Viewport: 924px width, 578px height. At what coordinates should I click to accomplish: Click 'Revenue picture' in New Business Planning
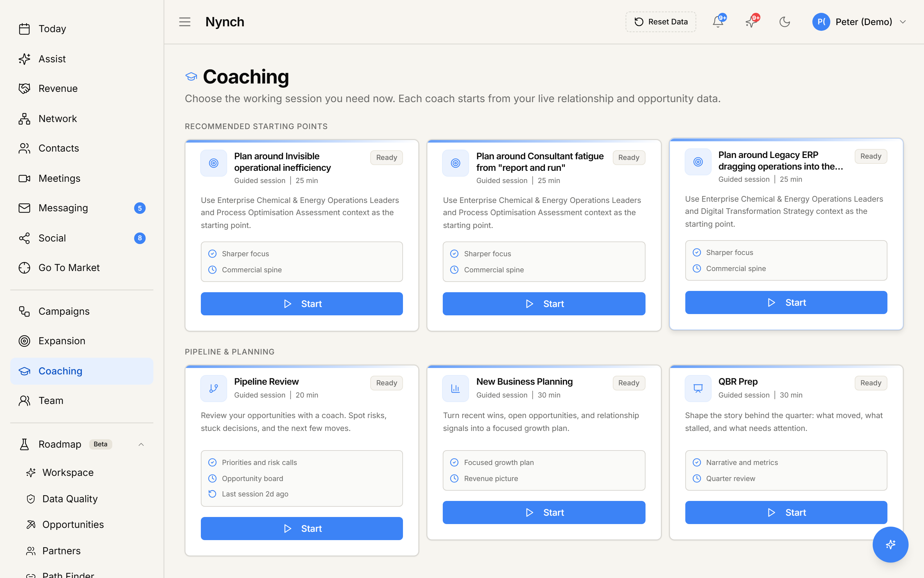pos(491,478)
